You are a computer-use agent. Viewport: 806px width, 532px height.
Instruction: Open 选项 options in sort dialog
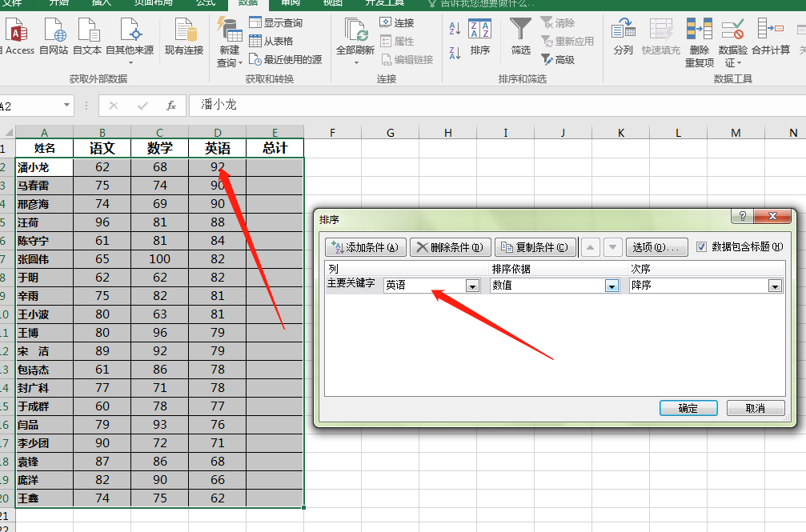pos(656,247)
